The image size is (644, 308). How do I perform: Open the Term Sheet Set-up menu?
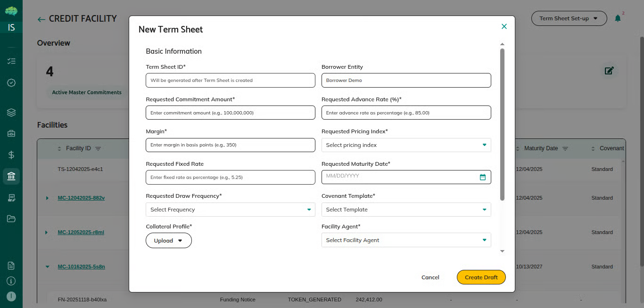click(x=569, y=18)
